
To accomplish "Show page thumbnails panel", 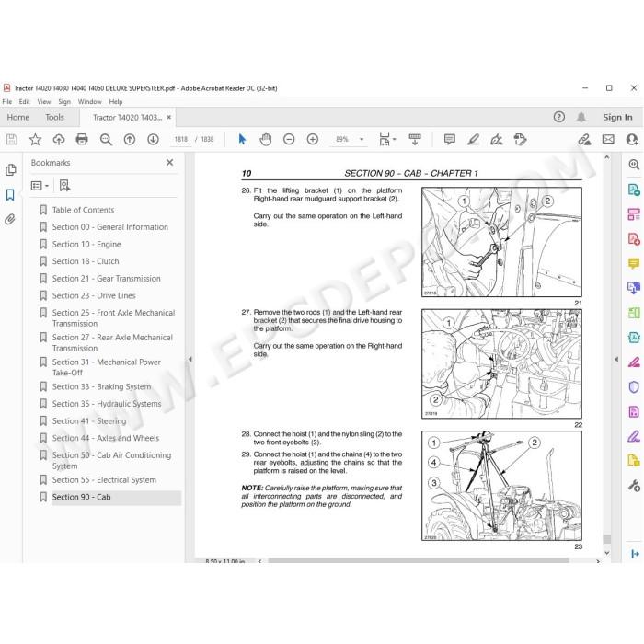I will point(11,169).
